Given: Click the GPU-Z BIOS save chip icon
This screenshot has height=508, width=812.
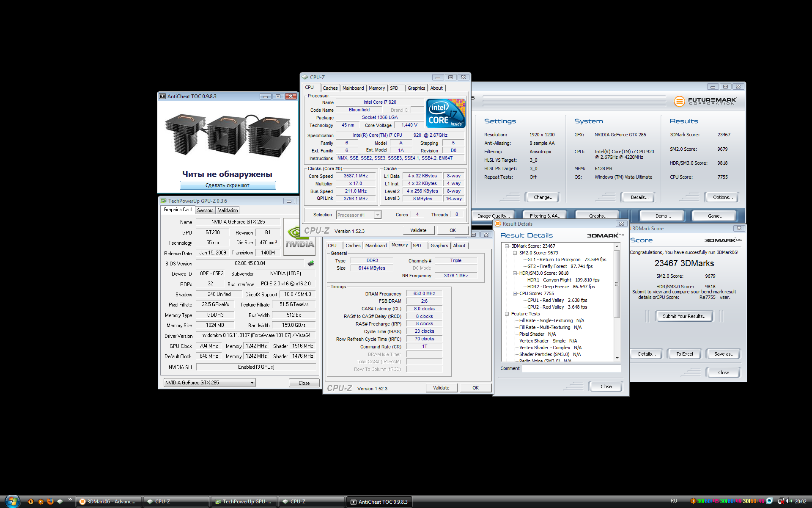Looking at the screenshot, I should 311,263.
